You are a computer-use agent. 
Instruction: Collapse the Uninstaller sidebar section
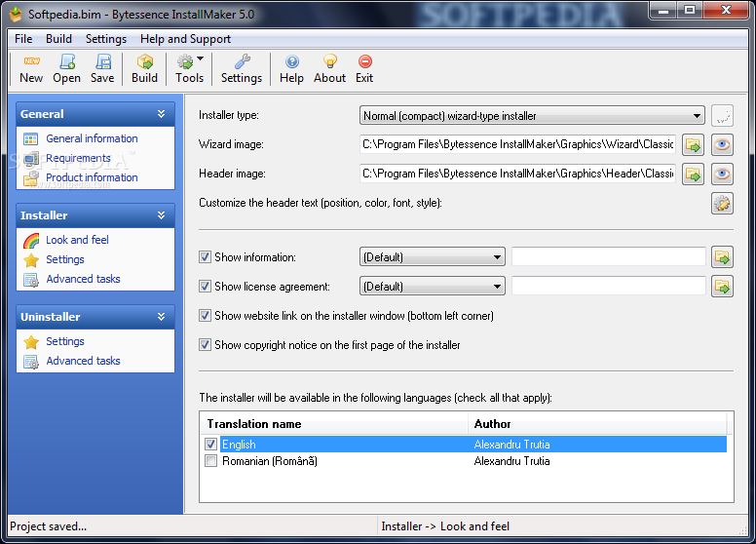click(161, 317)
